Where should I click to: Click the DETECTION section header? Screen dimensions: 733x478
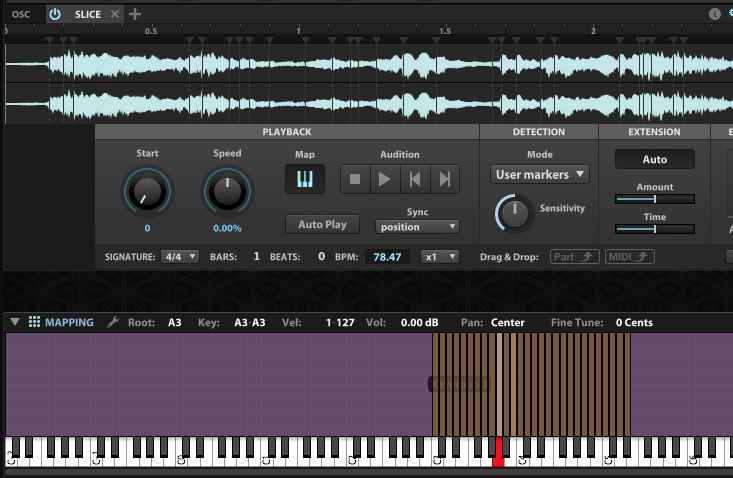click(539, 132)
